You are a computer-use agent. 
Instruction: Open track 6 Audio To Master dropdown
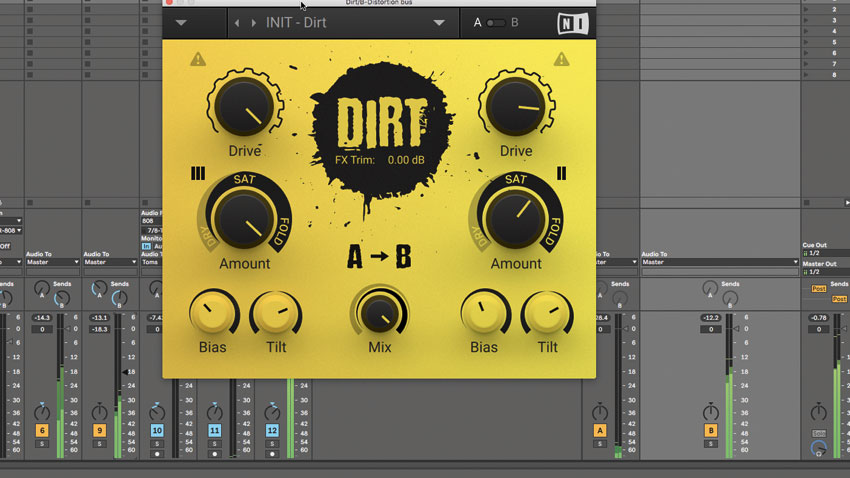[52, 262]
